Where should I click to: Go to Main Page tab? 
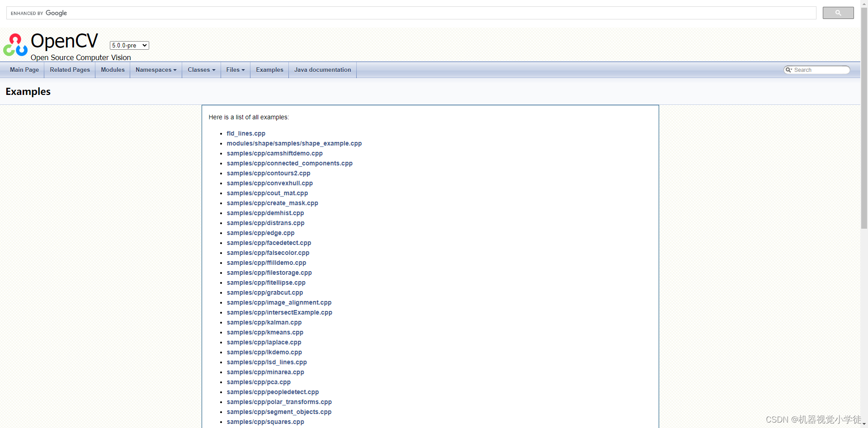(x=24, y=70)
